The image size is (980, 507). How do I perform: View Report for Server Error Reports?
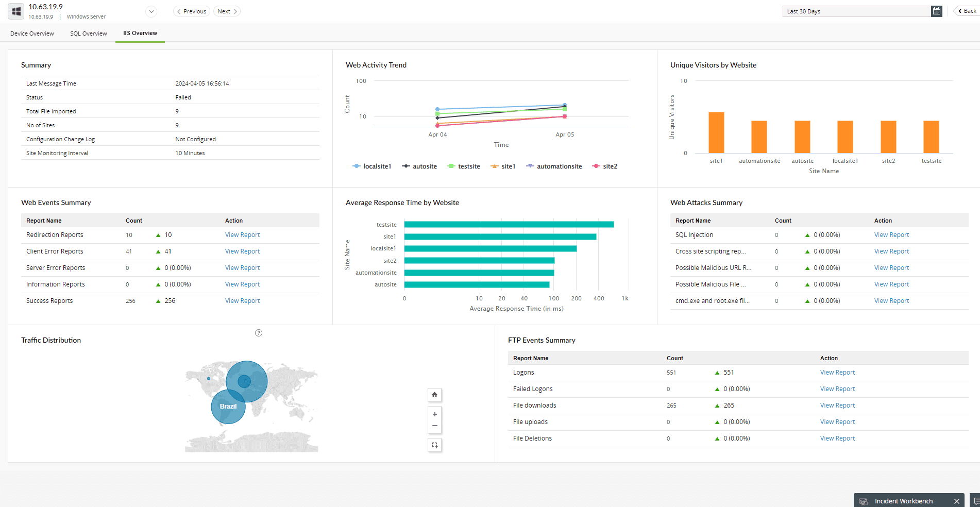[x=242, y=268]
